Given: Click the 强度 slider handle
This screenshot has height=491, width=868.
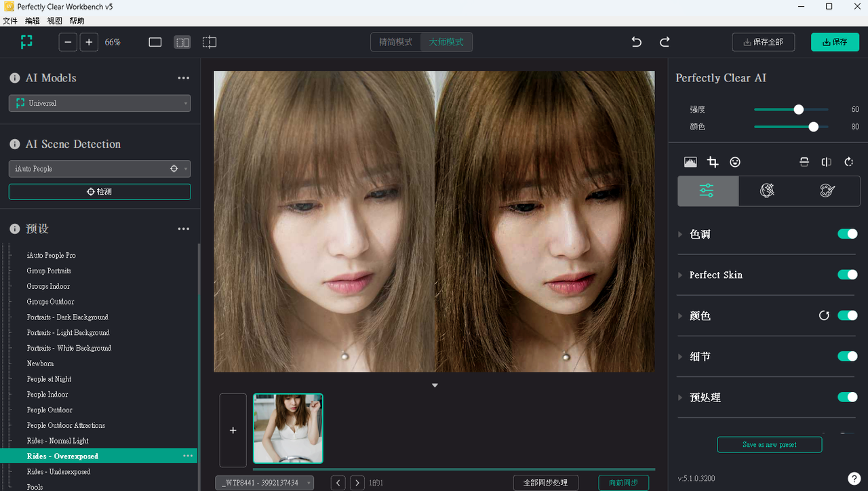Looking at the screenshot, I should click(x=799, y=109).
